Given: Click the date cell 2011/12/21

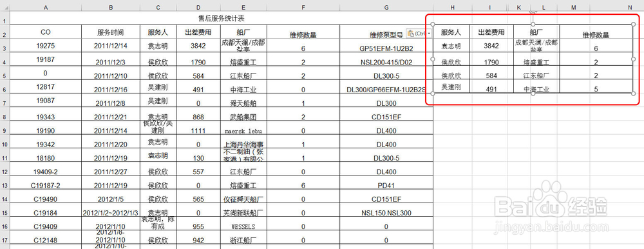Looking at the screenshot, I should coord(111,114).
